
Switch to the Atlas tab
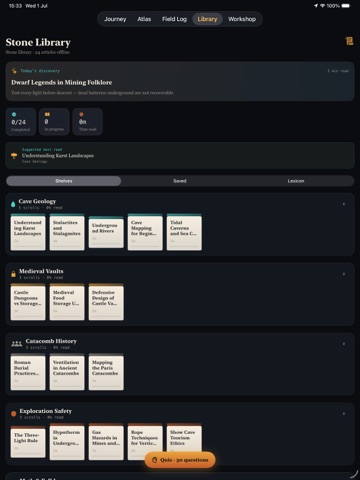tap(144, 19)
